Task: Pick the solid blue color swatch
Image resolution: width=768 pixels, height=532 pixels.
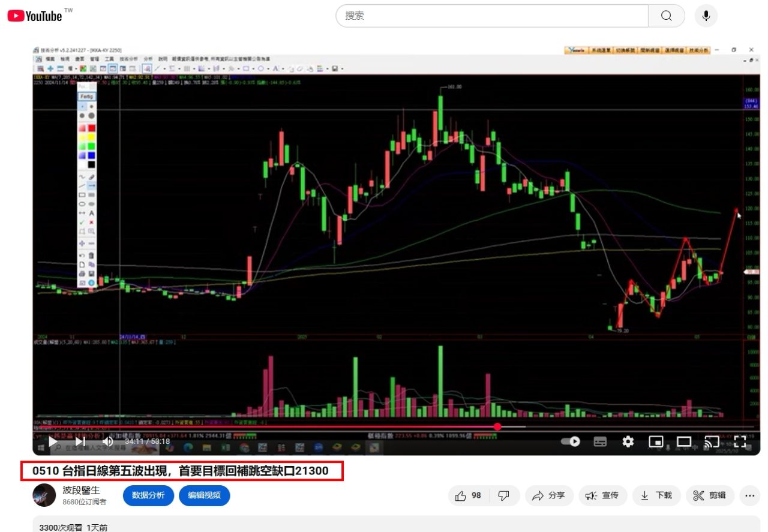Action: [x=91, y=155]
